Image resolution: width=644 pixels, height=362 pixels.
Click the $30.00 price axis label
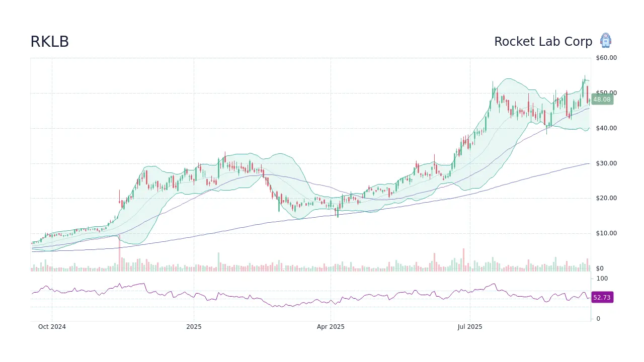(x=606, y=163)
